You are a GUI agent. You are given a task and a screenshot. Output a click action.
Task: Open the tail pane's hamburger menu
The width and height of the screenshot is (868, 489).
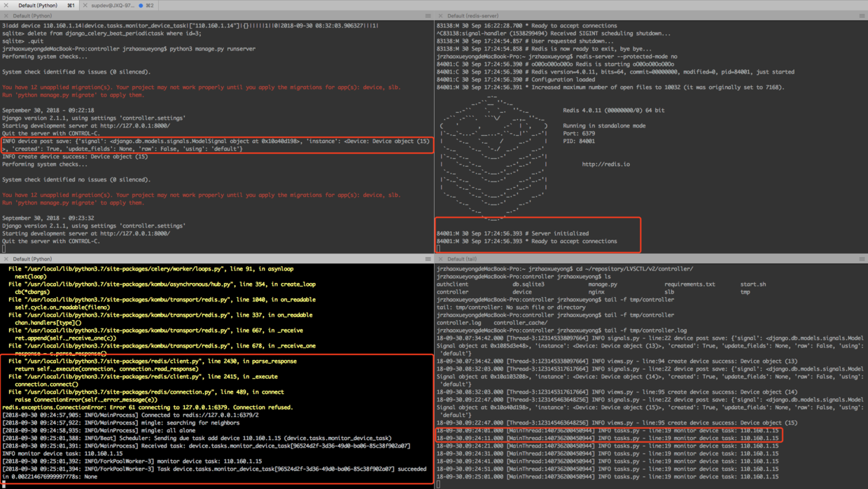[x=862, y=259]
